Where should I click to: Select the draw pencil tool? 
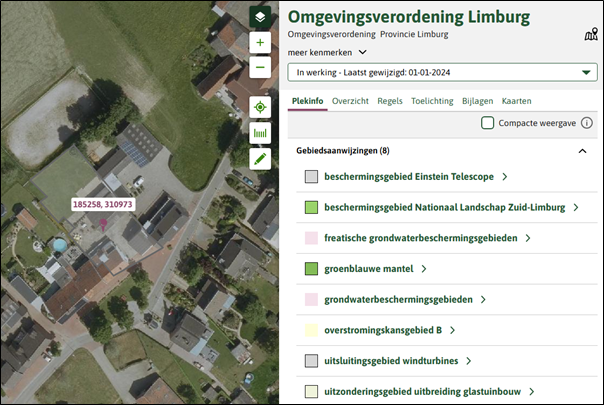tap(260, 159)
